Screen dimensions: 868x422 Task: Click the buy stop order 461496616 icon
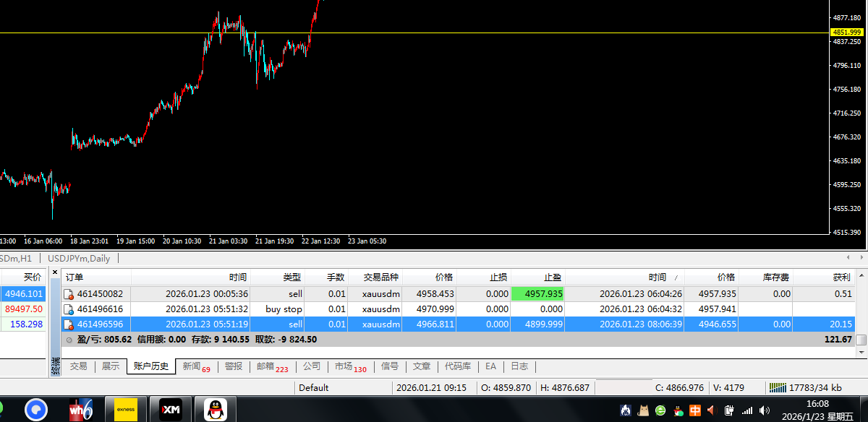click(69, 309)
